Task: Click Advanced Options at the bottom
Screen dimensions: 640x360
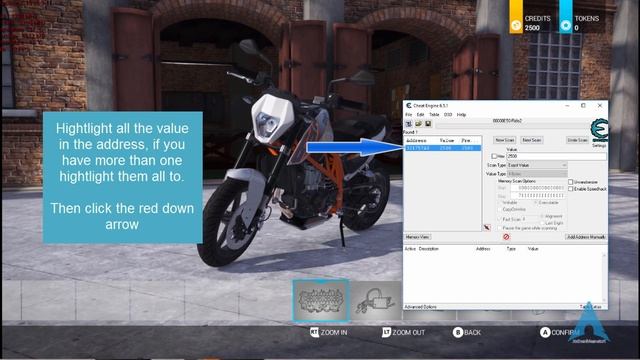Action: tap(420, 307)
